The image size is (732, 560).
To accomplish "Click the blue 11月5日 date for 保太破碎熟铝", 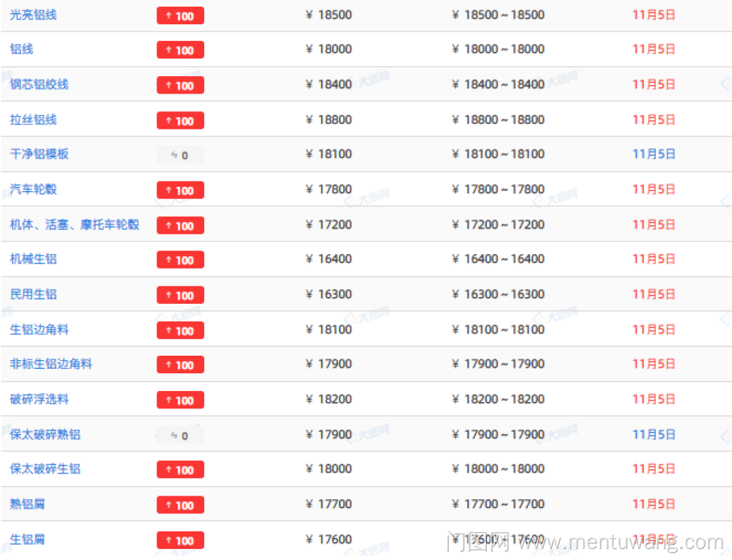I will pos(654,434).
